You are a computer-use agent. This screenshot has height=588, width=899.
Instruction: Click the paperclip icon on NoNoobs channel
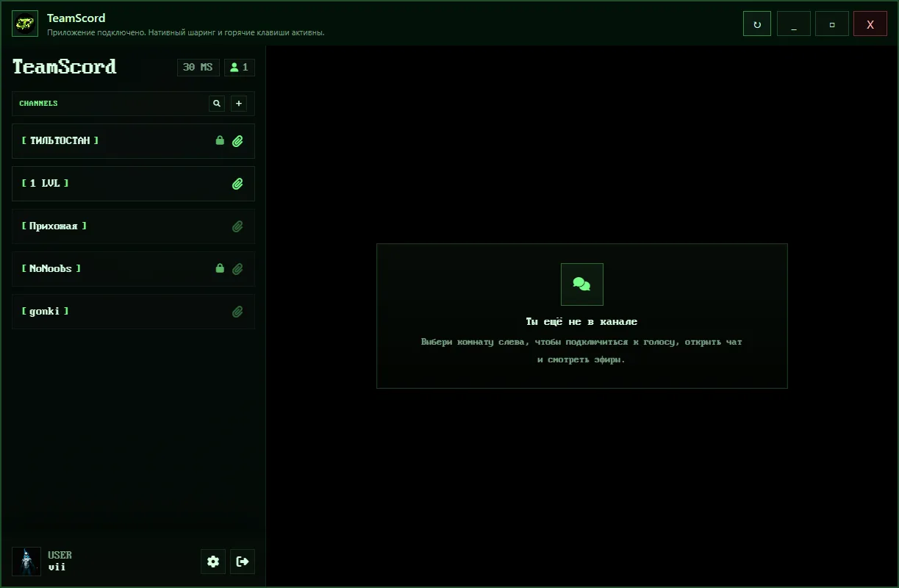pyautogui.click(x=237, y=269)
